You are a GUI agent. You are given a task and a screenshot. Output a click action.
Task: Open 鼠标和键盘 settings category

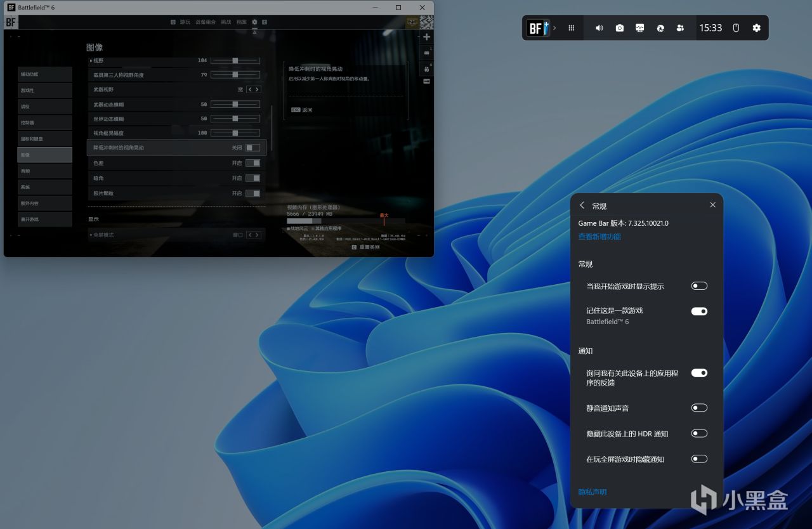point(45,138)
